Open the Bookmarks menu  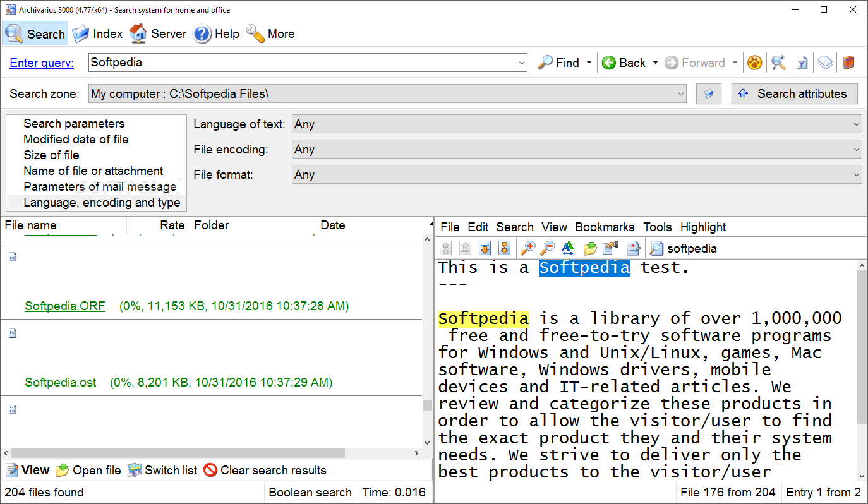click(605, 227)
